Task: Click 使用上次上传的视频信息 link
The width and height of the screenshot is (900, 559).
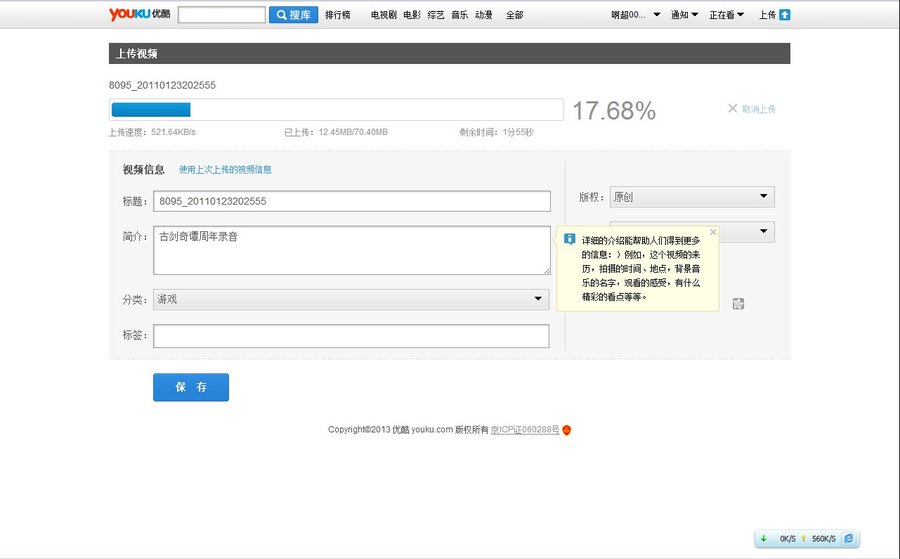Action: click(225, 169)
